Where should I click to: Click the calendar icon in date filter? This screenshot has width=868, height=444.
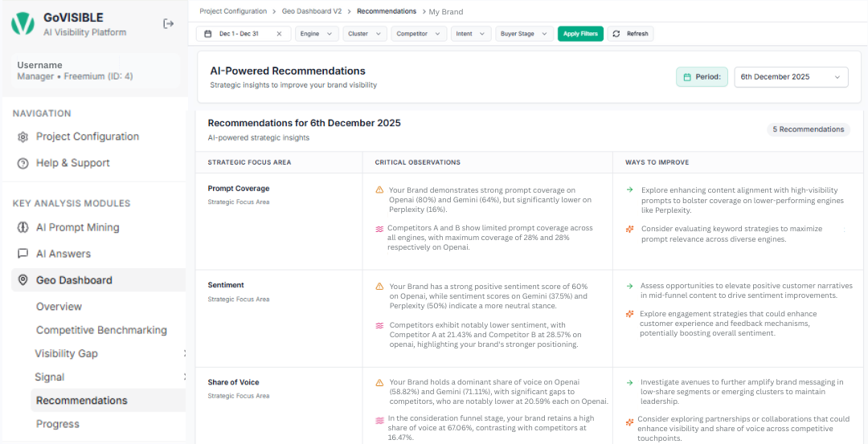pos(208,34)
